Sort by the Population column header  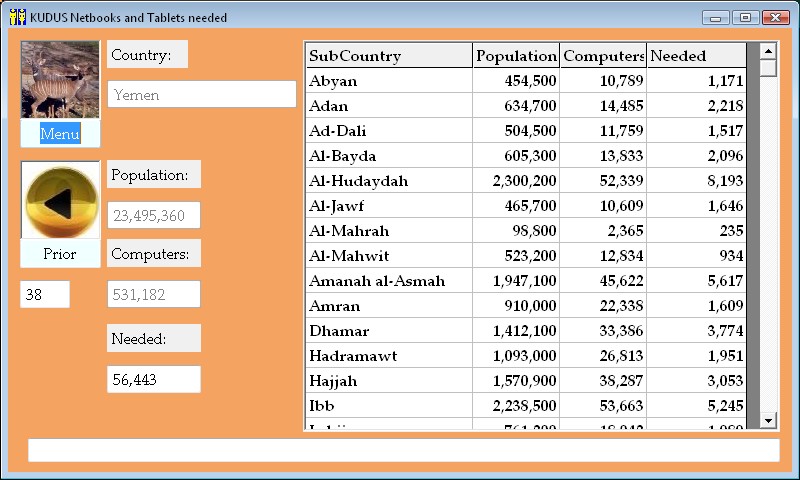click(516, 56)
